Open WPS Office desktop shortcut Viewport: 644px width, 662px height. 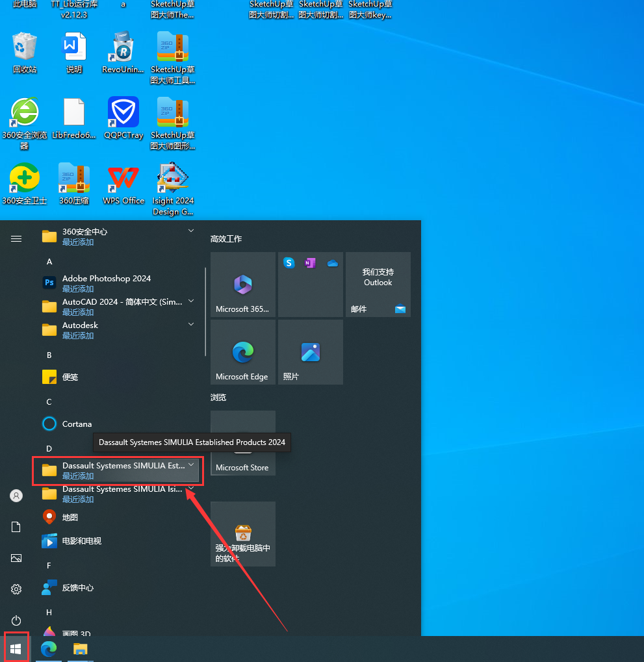click(x=123, y=185)
